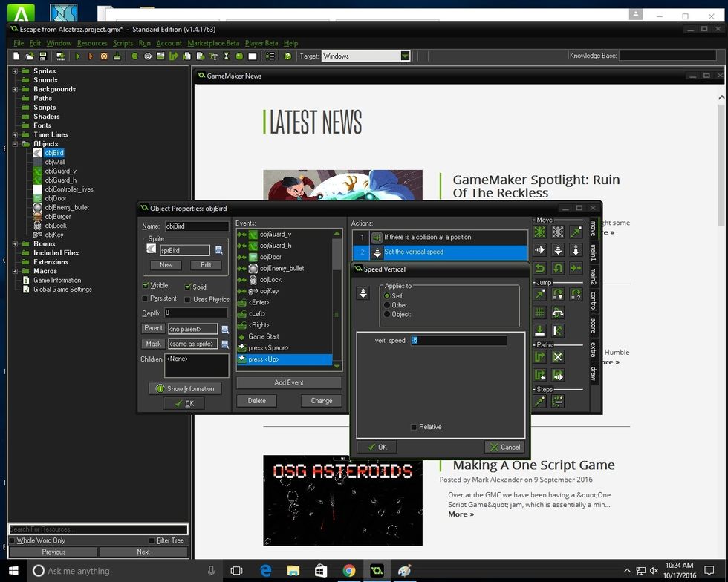728x582 pixels.
Task: Click the Save Project toolbar icon
Action: 43,56
